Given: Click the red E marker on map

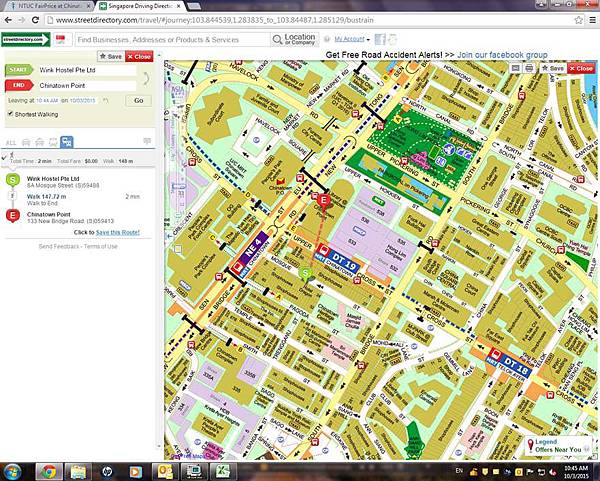Looking at the screenshot, I should [324, 202].
